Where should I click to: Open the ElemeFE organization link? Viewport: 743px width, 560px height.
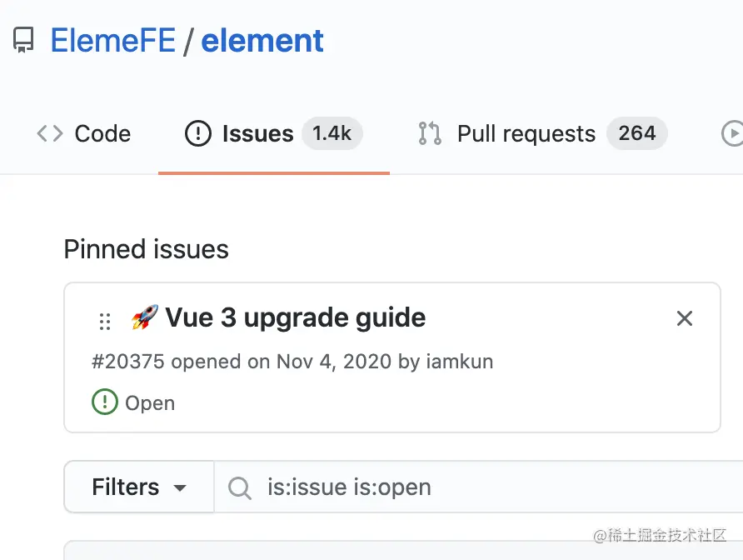113,41
